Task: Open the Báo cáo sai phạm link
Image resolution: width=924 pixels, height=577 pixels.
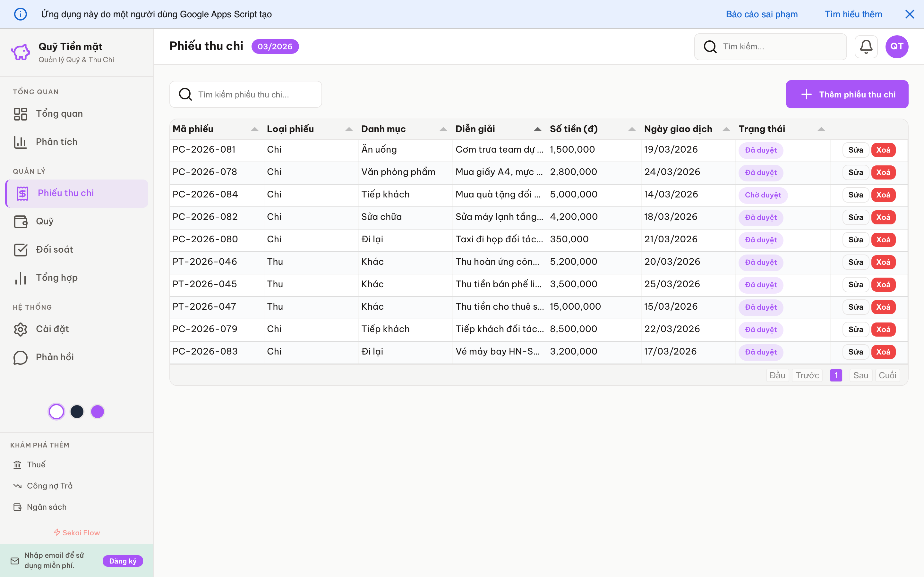Action: (761, 14)
